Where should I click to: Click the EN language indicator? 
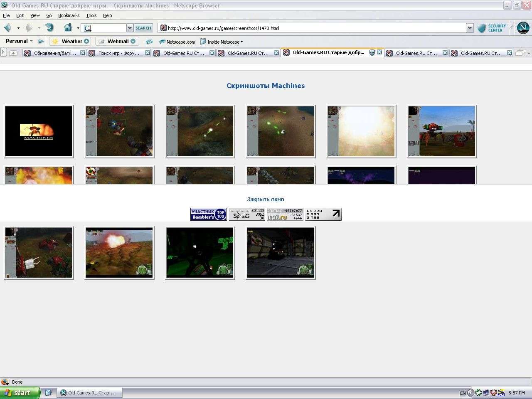[x=463, y=393]
